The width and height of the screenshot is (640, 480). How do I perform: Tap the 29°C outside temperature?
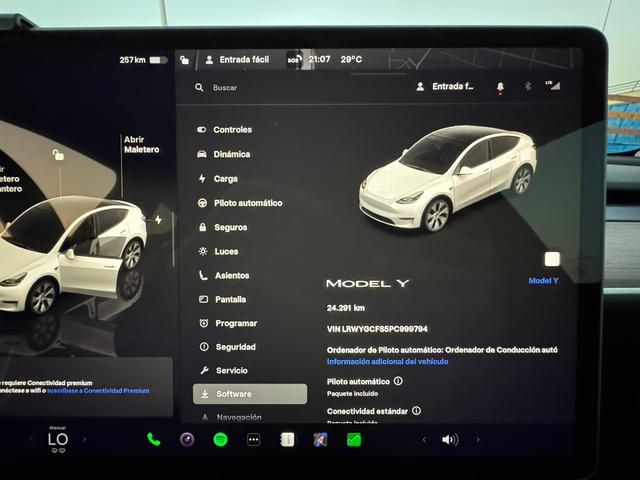click(x=351, y=60)
